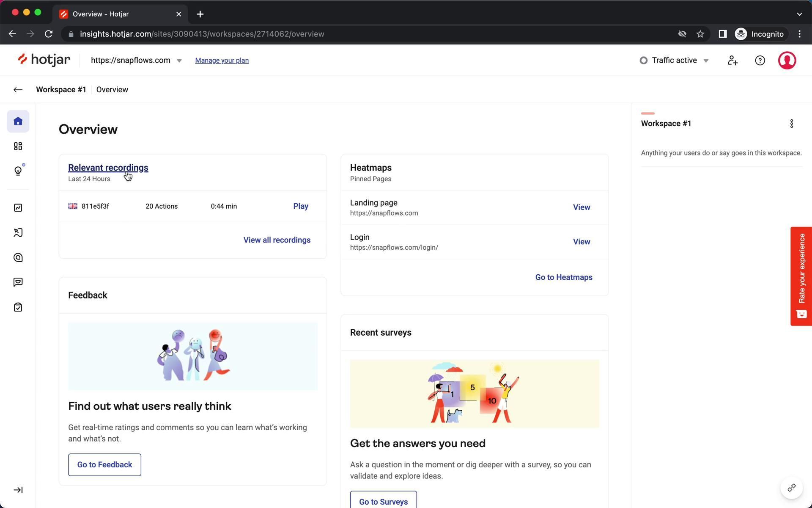Open the Surveys clipboard sidebar icon
The width and height of the screenshot is (812, 508).
click(x=18, y=307)
